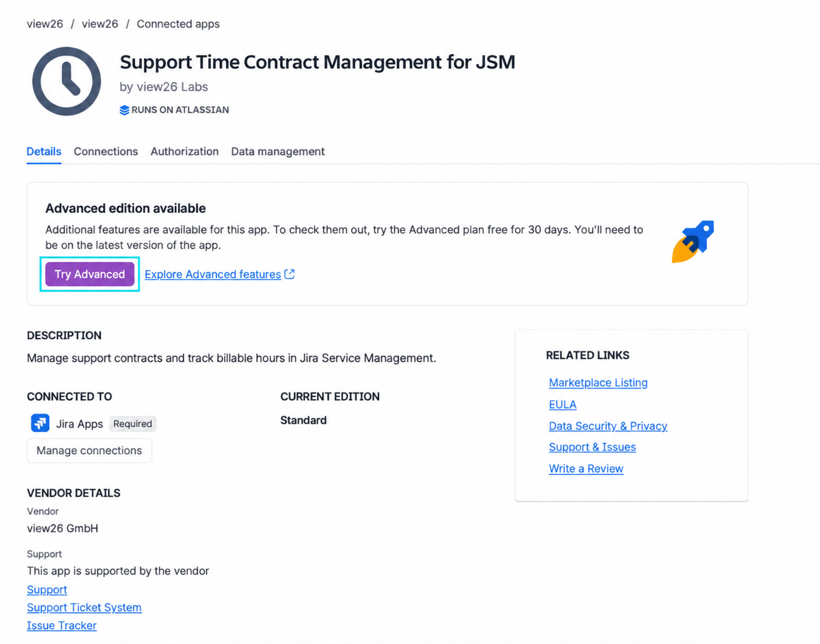Click the Jira Apps product icon
The height and width of the screenshot is (644, 820).
[x=40, y=423]
